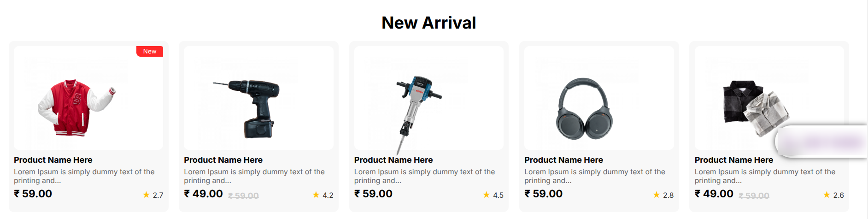Click the red varsity jacket product image
This screenshot has width=868, height=219.
76,107
